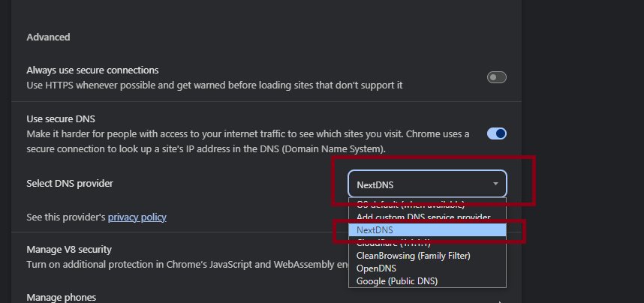Pick Google (Public DNS) option
644x303 pixels.
[396, 280]
